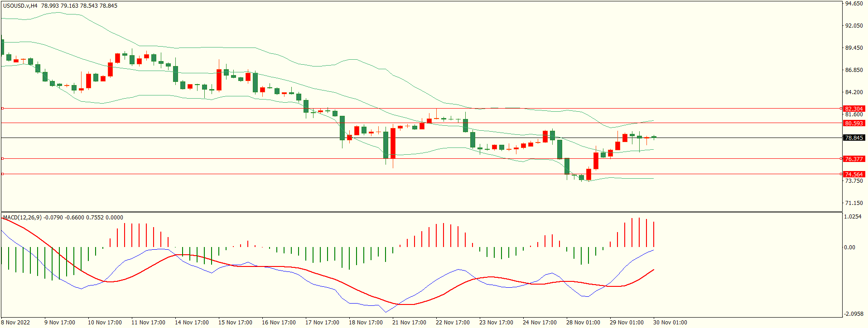The height and width of the screenshot is (328, 868).
Task: Grab the left handle of the 82.304 line
Action: click(3, 109)
